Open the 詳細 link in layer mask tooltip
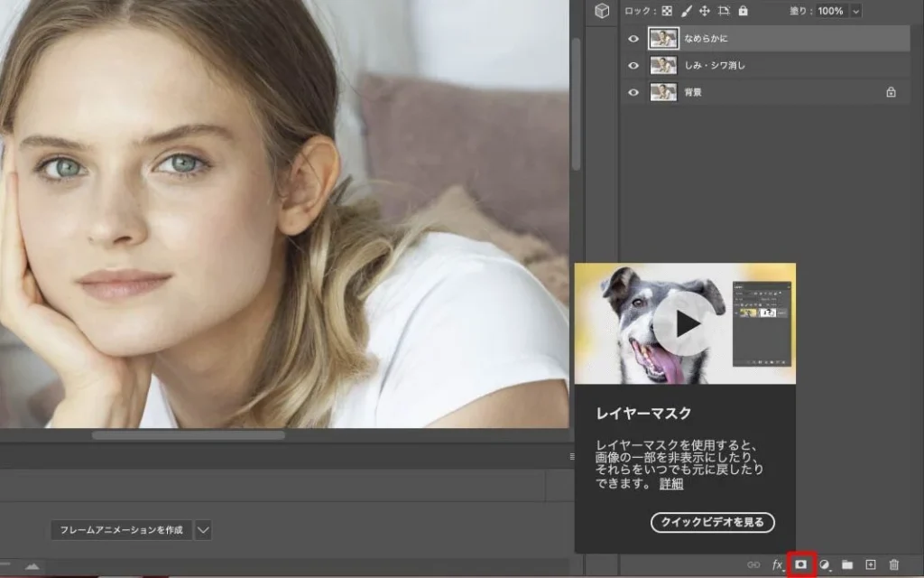This screenshot has width=924, height=578. click(671, 484)
